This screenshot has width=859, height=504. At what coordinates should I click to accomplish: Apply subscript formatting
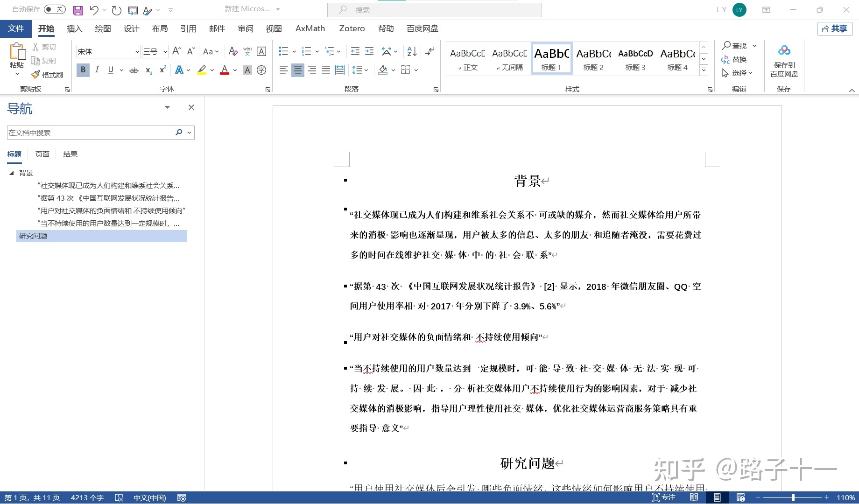148,70
